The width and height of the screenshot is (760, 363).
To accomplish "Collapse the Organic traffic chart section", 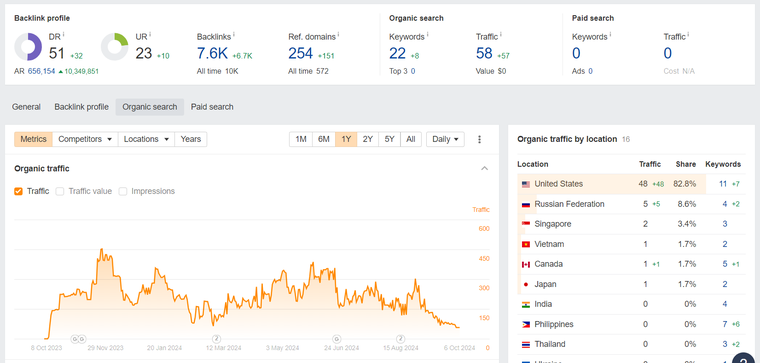I will pos(484,169).
